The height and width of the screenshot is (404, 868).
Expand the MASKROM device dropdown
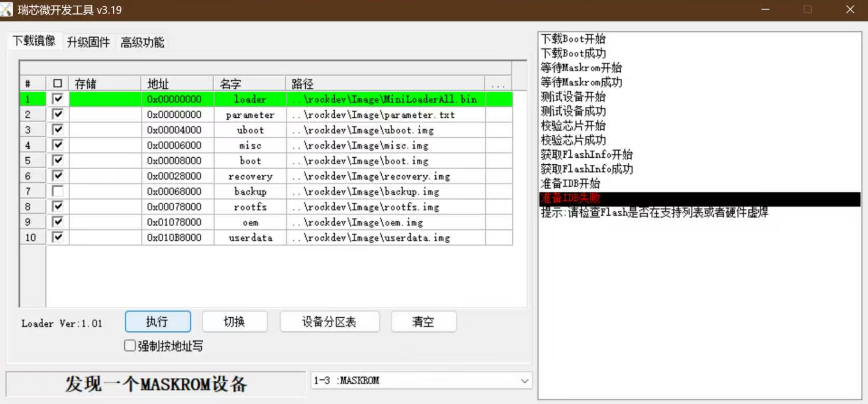524,381
